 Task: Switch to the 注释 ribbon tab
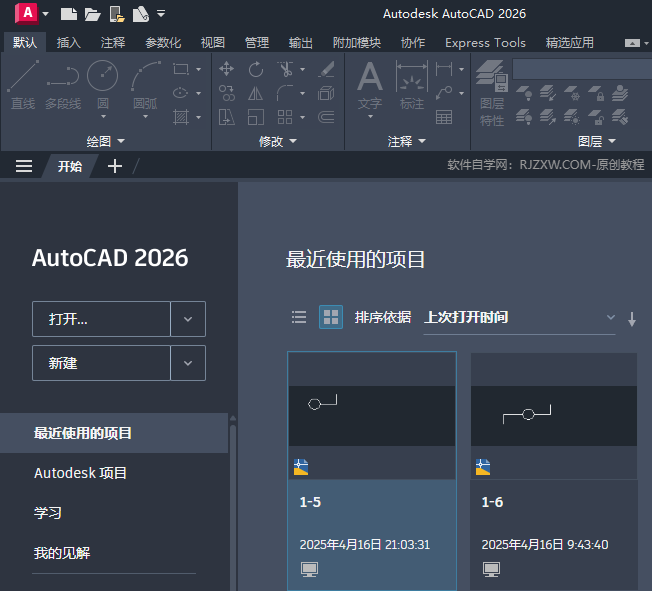(113, 42)
